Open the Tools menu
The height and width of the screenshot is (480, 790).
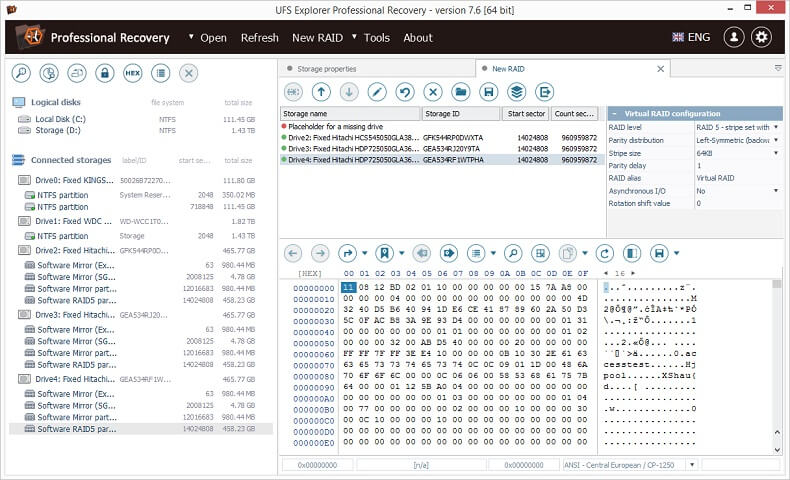tap(376, 38)
